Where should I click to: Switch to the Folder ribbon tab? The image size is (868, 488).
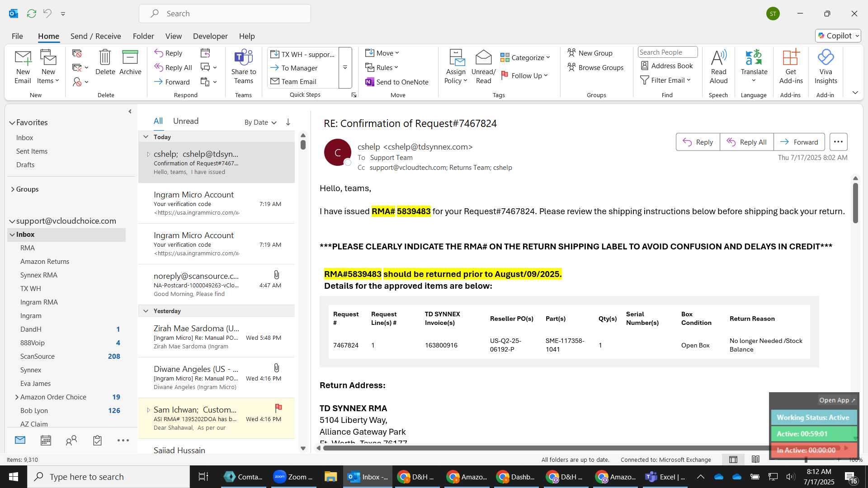coord(143,36)
